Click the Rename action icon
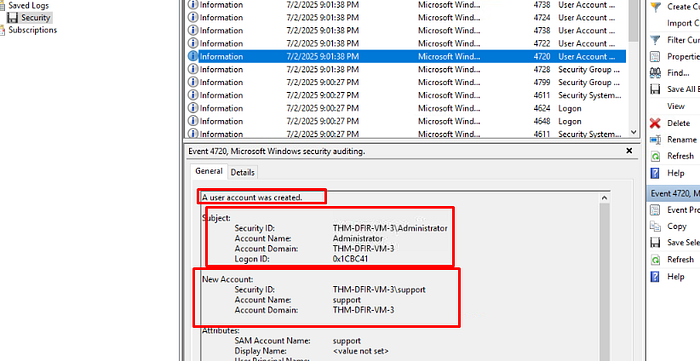This screenshot has width=700, height=361. point(655,140)
